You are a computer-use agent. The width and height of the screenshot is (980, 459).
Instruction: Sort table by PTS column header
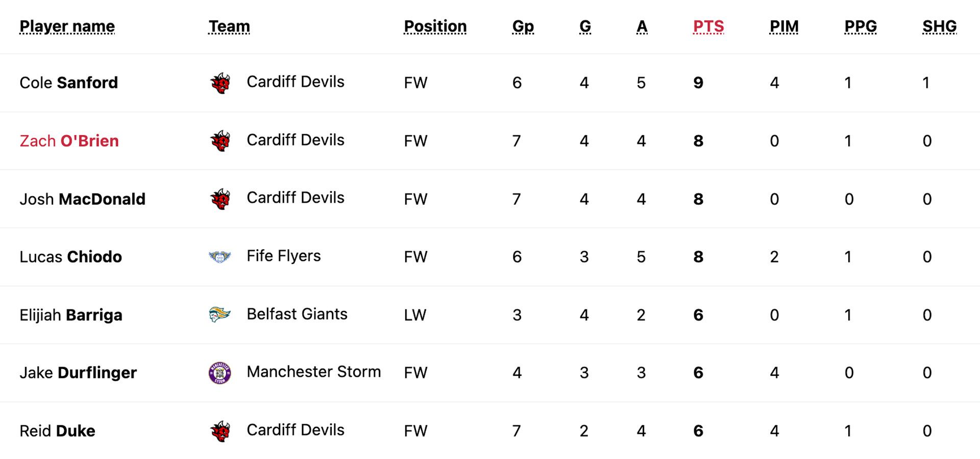[x=708, y=26]
